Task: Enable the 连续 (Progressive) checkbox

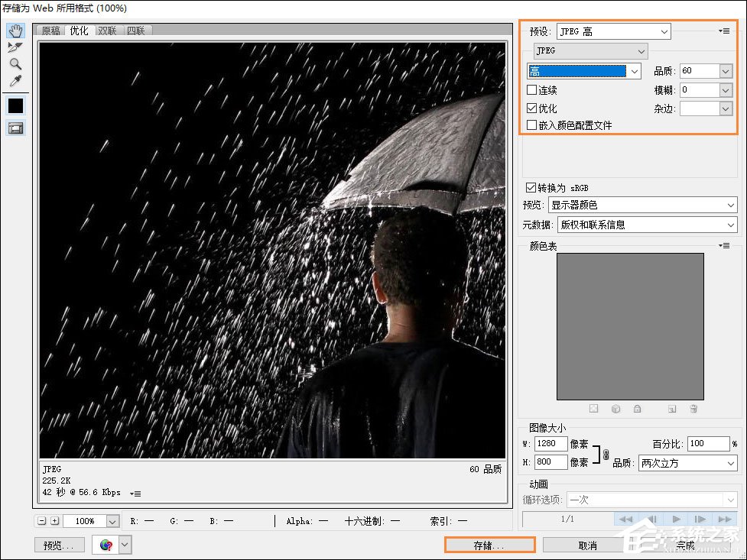Action: click(x=531, y=89)
